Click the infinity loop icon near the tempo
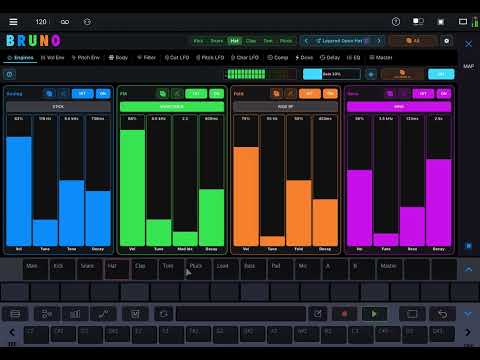Screen dimensions: 480x360 [x=65, y=22]
